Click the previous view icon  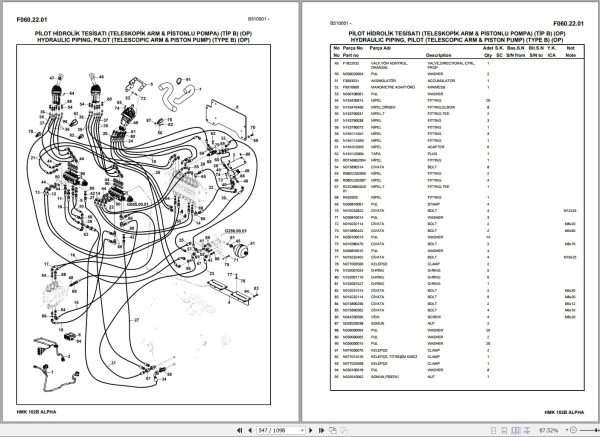tap(333, 430)
